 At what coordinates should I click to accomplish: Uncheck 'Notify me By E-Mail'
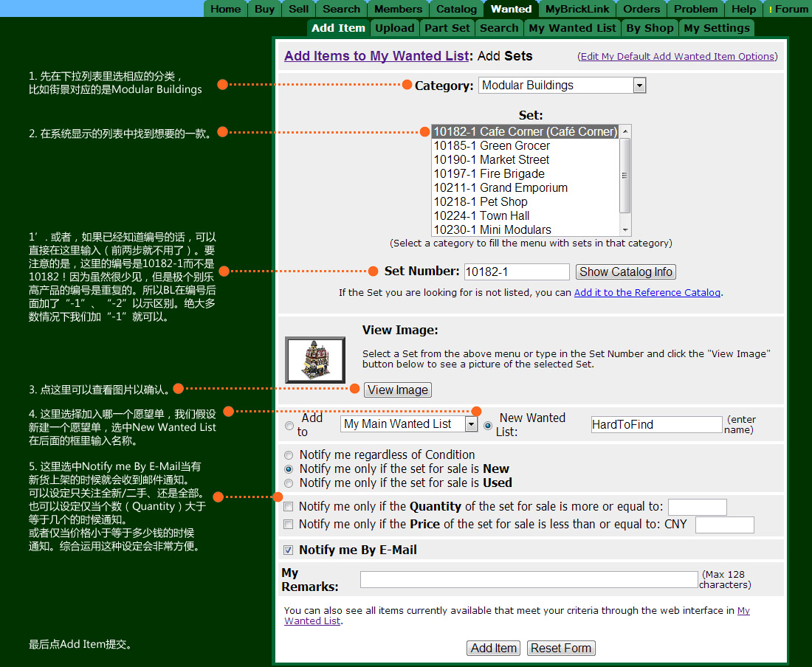[x=289, y=549]
